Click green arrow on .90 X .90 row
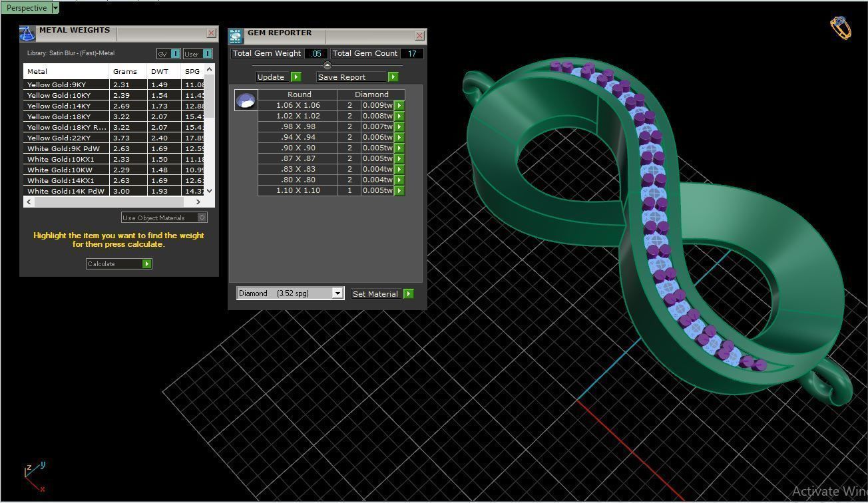This screenshot has height=503, width=868. [x=399, y=148]
